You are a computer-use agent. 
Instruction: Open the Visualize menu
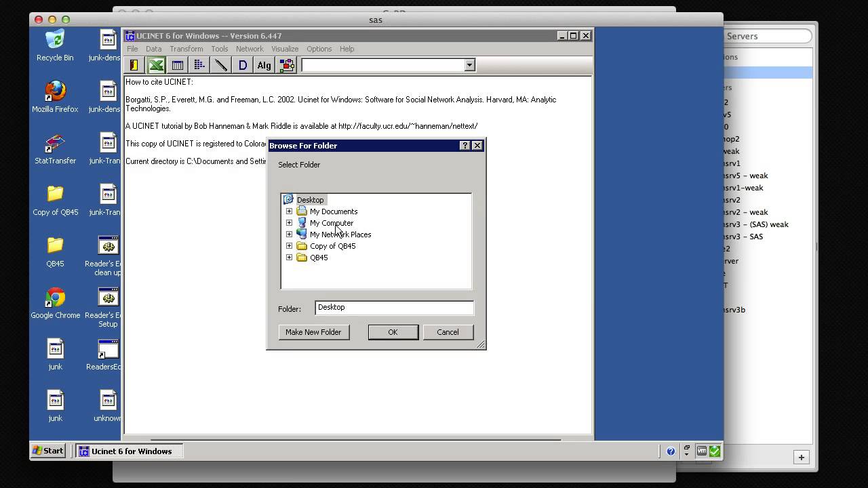(285, 49)
